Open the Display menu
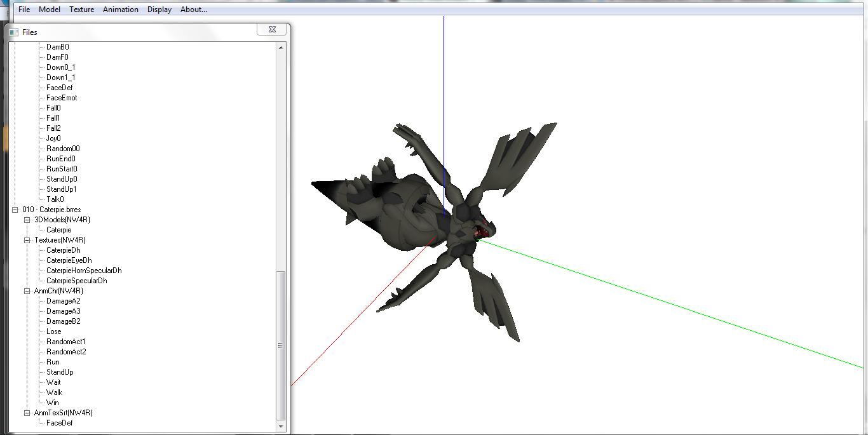This screenshot has width=868, height=435. coord(159,10)
